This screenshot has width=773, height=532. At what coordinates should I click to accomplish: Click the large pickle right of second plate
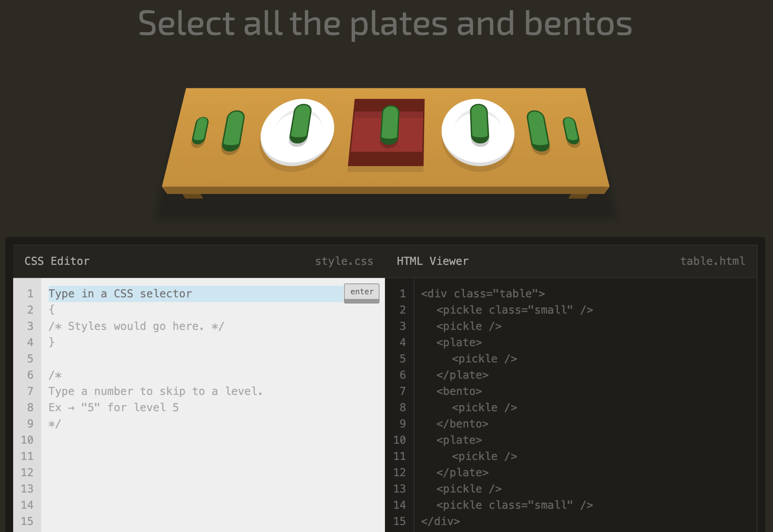[x=538, y=130]
